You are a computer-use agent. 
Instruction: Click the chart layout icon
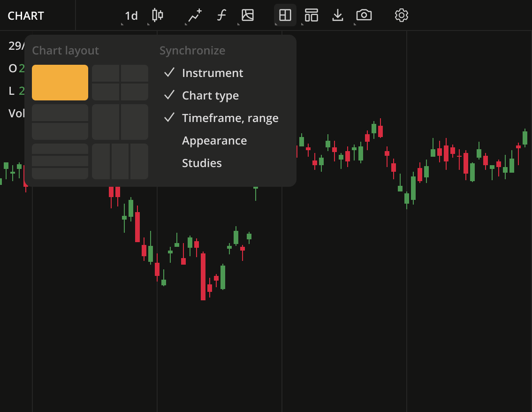point(285,15)
